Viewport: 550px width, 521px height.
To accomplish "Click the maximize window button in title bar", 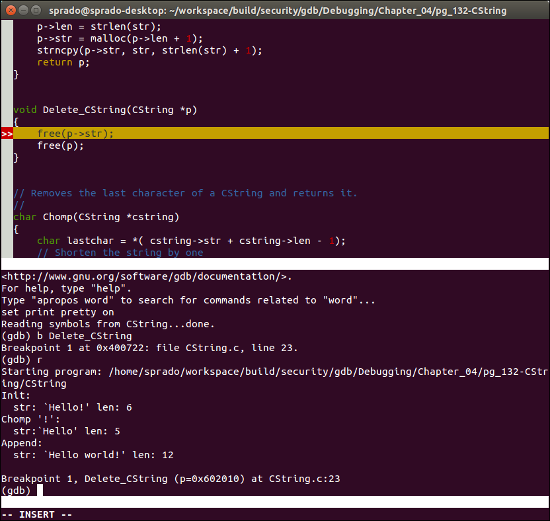I will [36, 10].
